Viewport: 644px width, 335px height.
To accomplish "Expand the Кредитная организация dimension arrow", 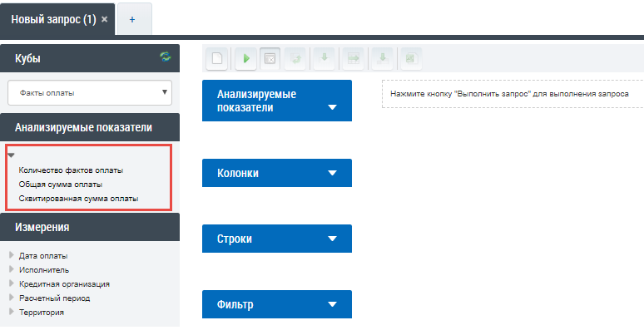I will (12, 283).
